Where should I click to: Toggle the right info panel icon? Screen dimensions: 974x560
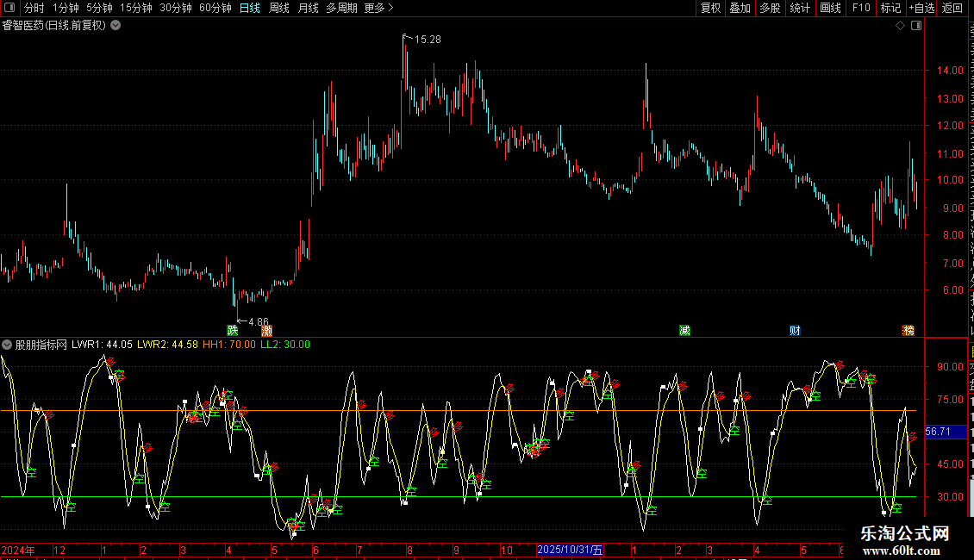pyautogui.click(x=916, y=26)
